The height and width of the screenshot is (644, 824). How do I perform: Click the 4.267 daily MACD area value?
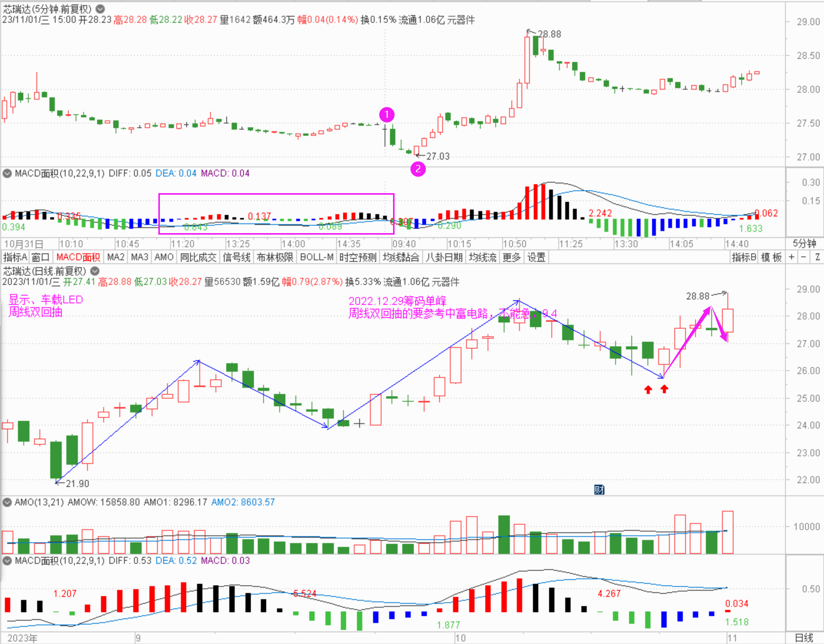(x=609, y=593)
